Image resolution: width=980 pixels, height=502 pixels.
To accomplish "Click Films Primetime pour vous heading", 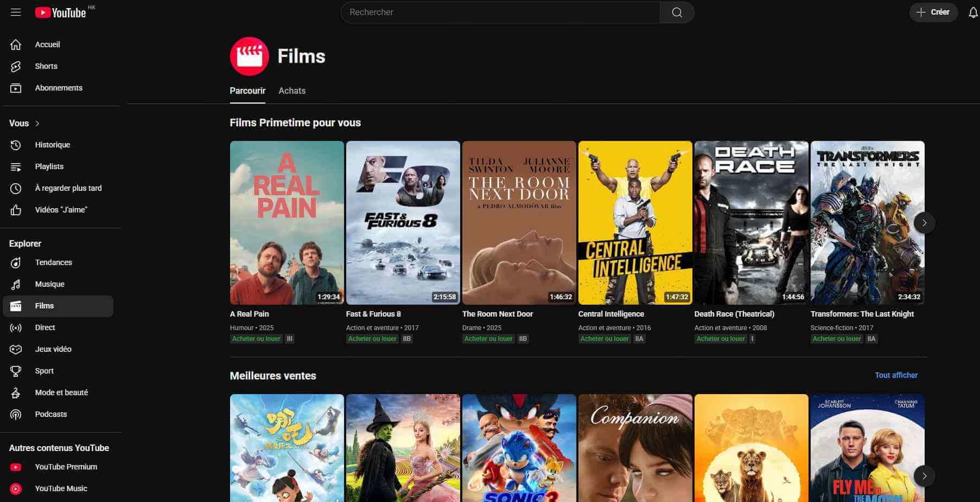I will click(295, 123).
